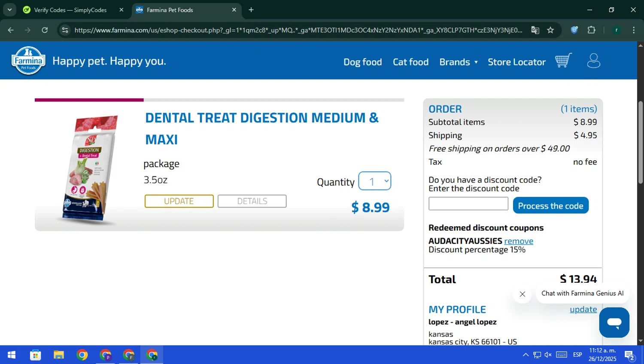Image resolution: width=644 pixels, height=364 pixels.
Task: Open the first Chrome taskbar icon
Action: (x=82, y=355)
